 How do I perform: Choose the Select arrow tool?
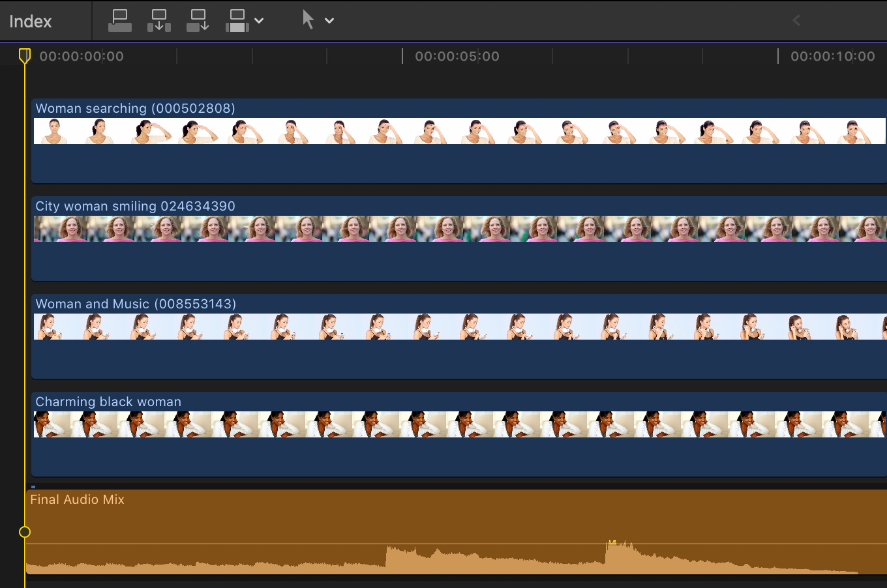(308, 20)
